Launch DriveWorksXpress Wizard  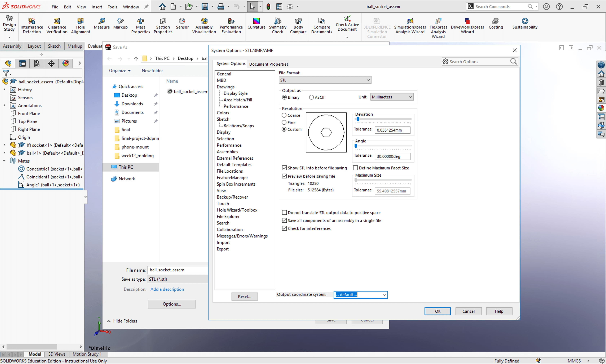[x=467, y=26]
